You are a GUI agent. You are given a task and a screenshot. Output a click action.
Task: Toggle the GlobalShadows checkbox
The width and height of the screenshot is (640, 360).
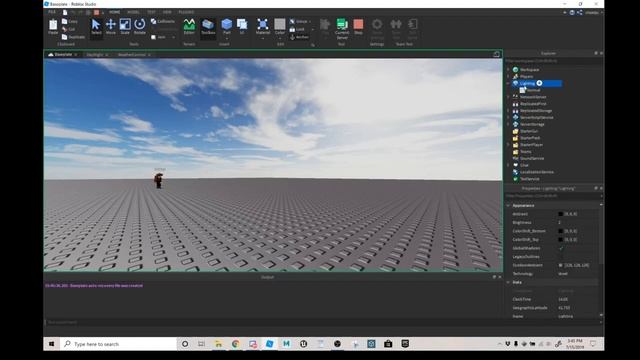coord(561,248)
